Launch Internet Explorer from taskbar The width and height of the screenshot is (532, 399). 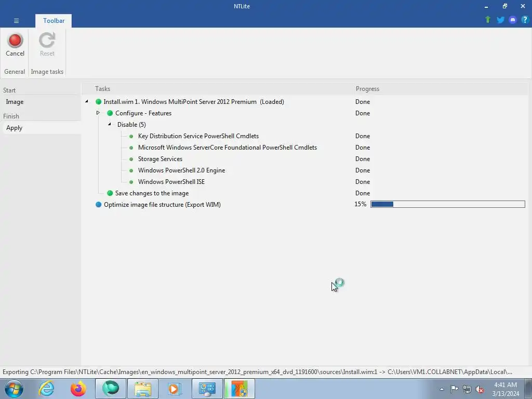pyautogui.click(x=46, y=389)
